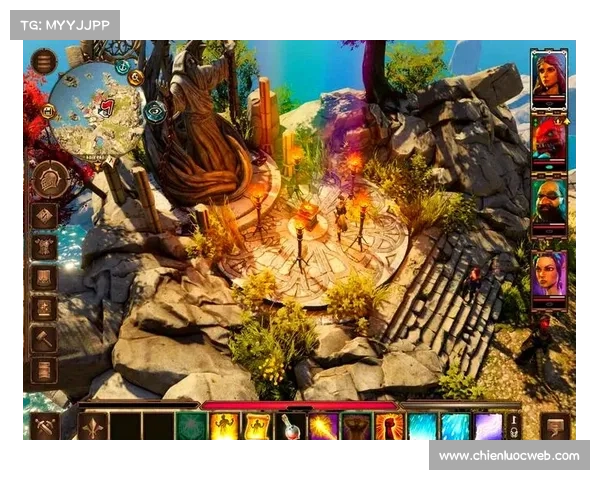
Task: Cast the orange raised fist skill
Action: pos(389,426)
